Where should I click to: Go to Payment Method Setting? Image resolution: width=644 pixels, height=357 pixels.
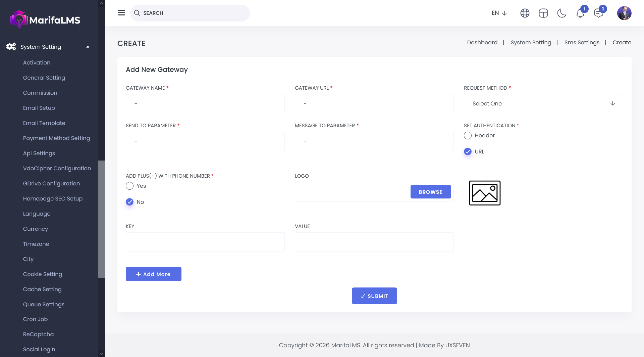click(56, 138)
